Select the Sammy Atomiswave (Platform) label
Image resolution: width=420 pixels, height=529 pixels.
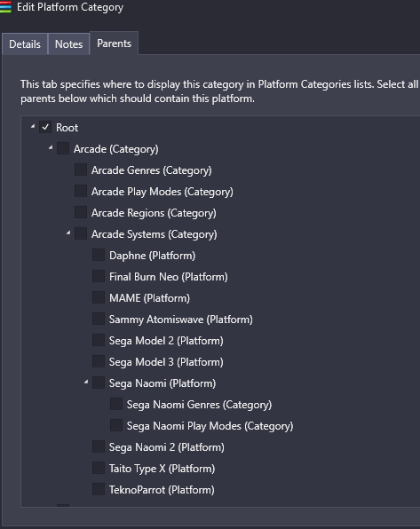coord(181,320)
